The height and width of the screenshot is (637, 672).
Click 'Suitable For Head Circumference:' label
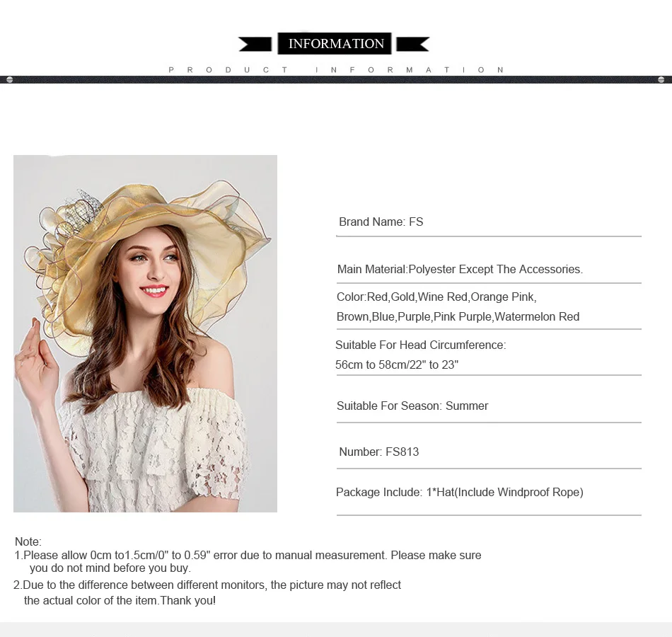coord(420,345)
